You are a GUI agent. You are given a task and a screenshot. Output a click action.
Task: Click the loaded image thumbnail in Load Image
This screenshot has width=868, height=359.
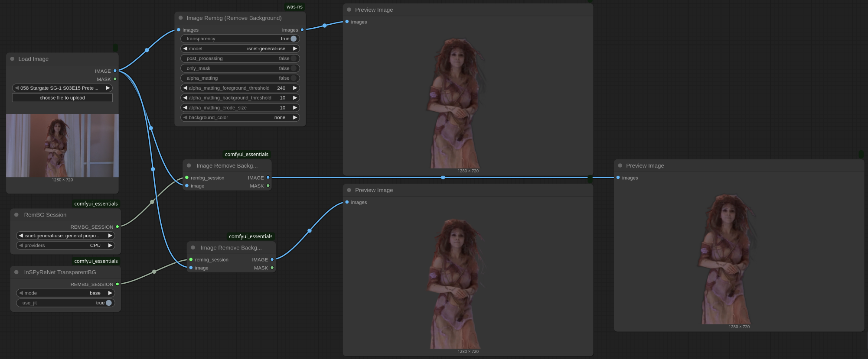click(62, 146)
